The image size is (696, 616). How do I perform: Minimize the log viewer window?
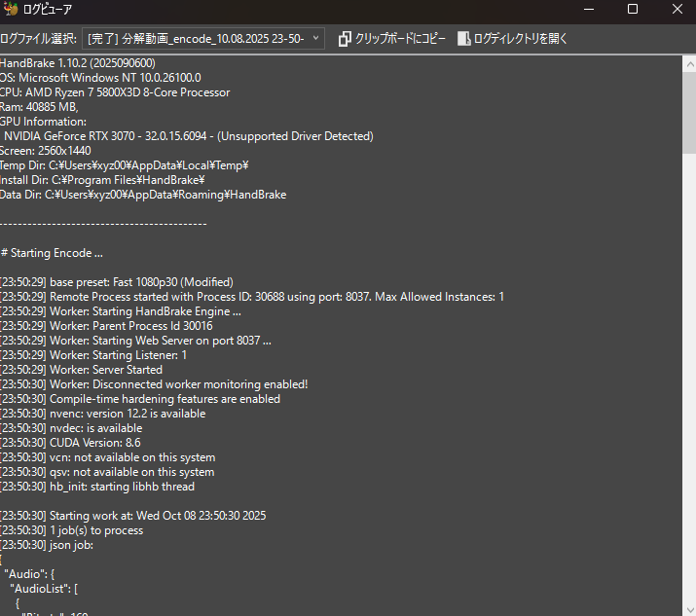(588, 10)
